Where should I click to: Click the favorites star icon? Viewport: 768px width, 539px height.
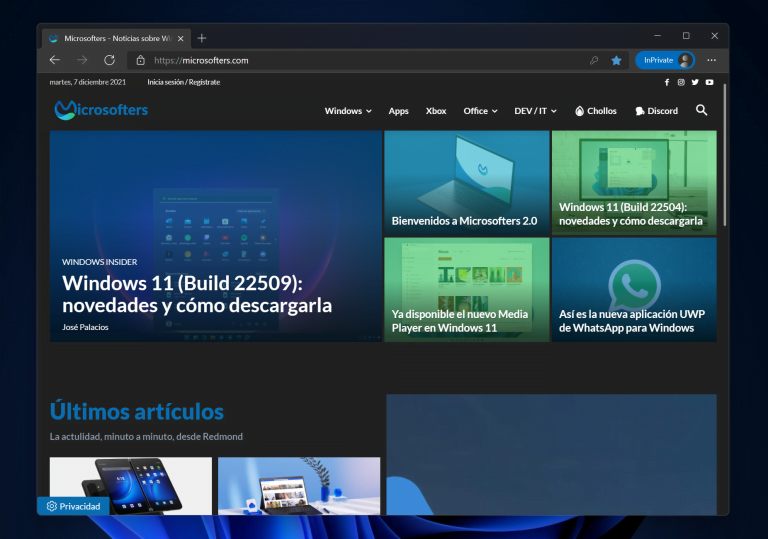[616, 60]
